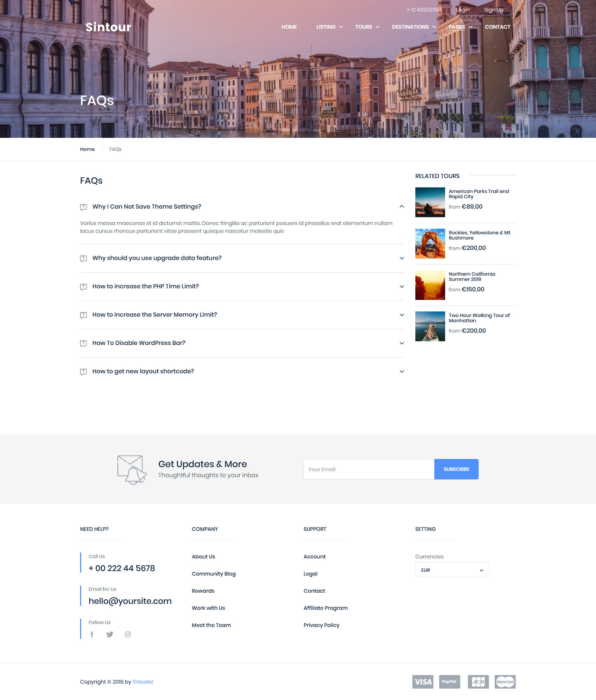Click the PayPal payment logo
This screenshot has height=700, width=596.
tap(450, 682)
